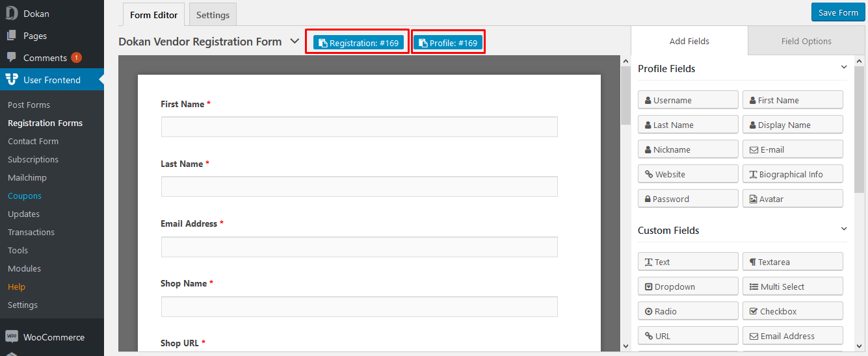The image size is (868, 356).
Task: Click the form preview scrollbar down arrow
Action: [x=625, y=346]
